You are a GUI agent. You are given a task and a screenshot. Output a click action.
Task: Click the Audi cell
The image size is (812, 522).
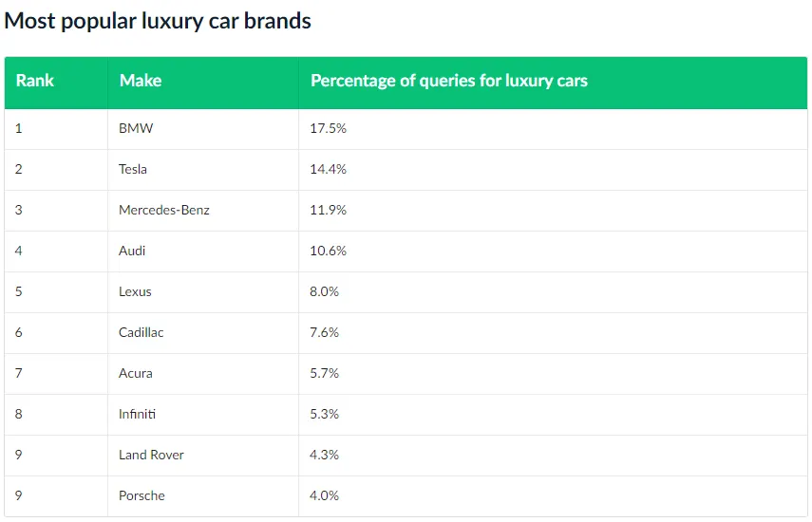tap(132, 251)
